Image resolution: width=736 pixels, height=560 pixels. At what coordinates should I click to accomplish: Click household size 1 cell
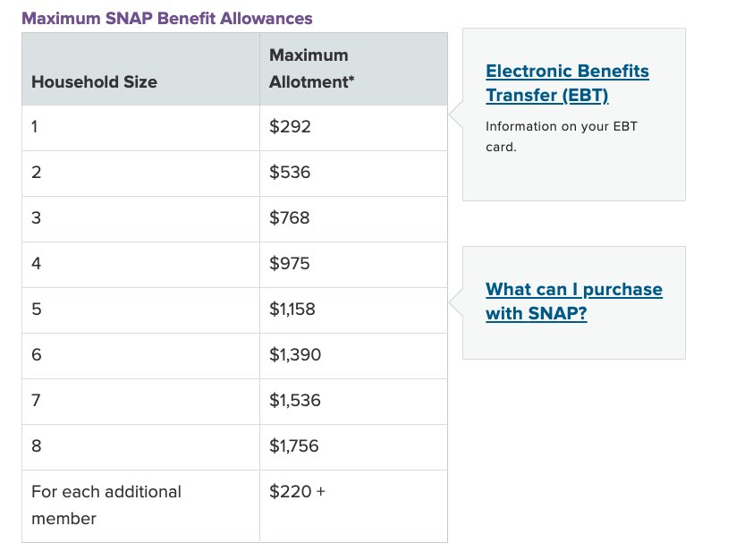[x=35, y=127]
